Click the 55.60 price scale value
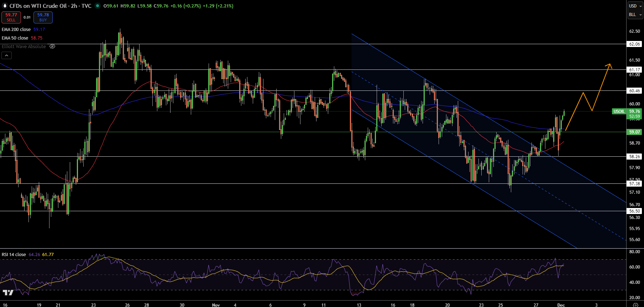The image size is (644, 307). coord(634,240)
